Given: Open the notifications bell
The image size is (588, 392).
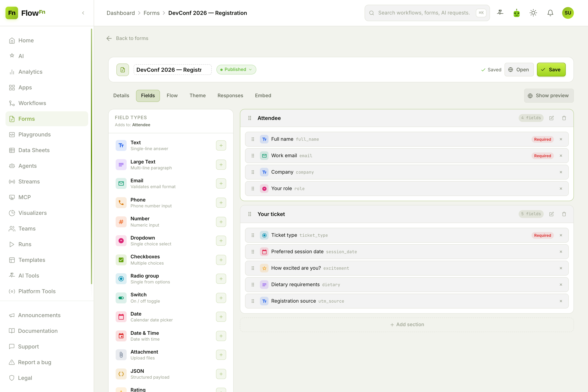Looking at the screenshot, I should (550, 13).
